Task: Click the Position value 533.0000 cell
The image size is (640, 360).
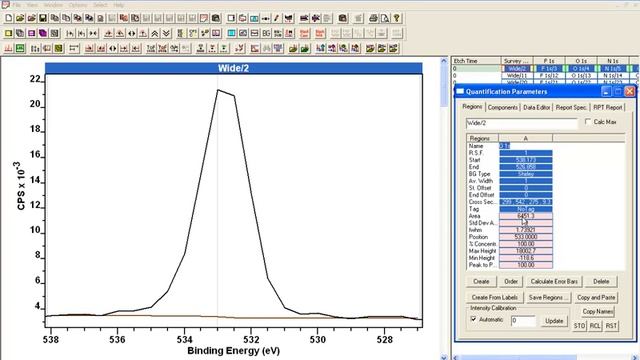Action: coord(526,237)
